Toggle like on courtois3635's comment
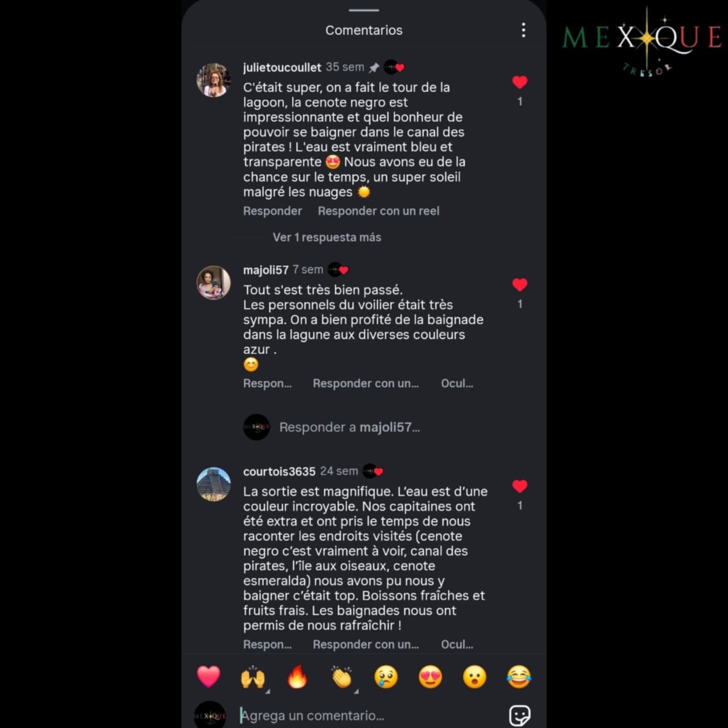728x728 pixels. coord(520,486)
